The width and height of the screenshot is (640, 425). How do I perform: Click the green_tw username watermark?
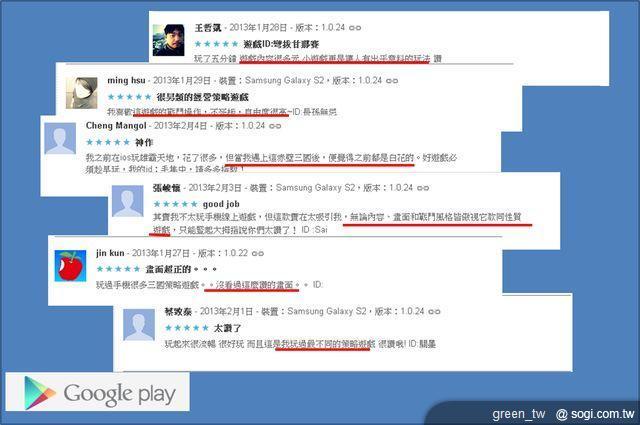click(x=519, y=414)
